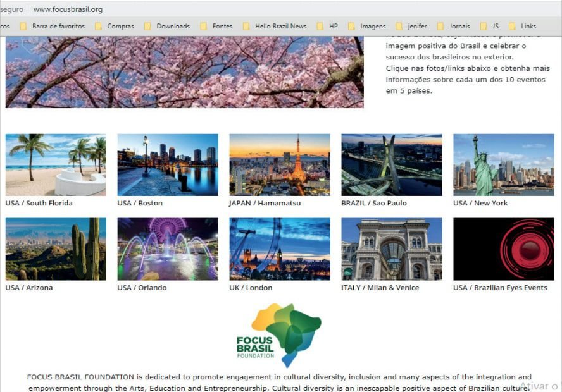Open the New York Statue of Liberty photo

504,164
